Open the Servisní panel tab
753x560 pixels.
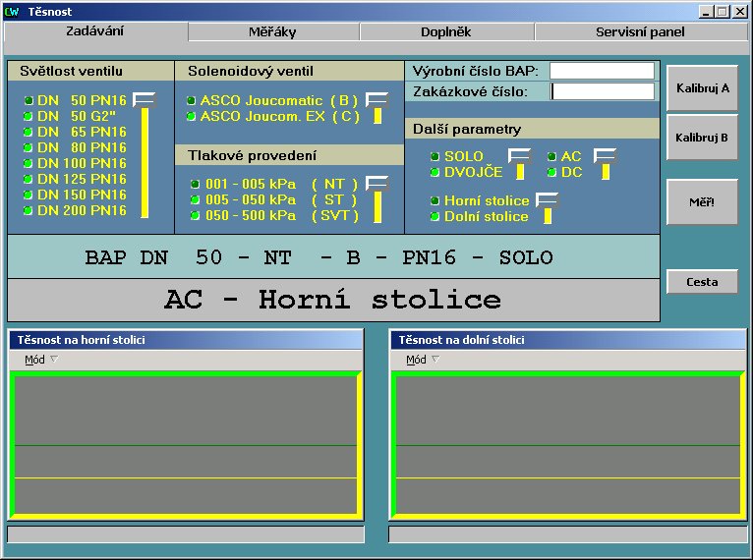(639, 31)
